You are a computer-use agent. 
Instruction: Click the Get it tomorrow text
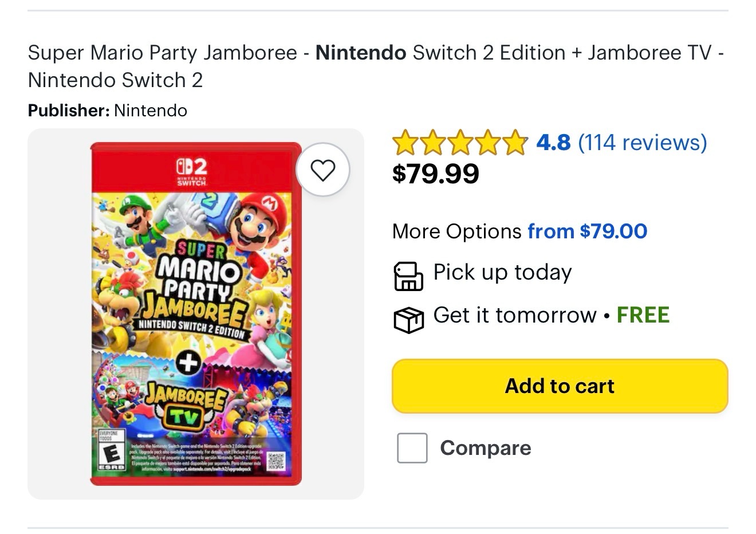tap(514, 315)
